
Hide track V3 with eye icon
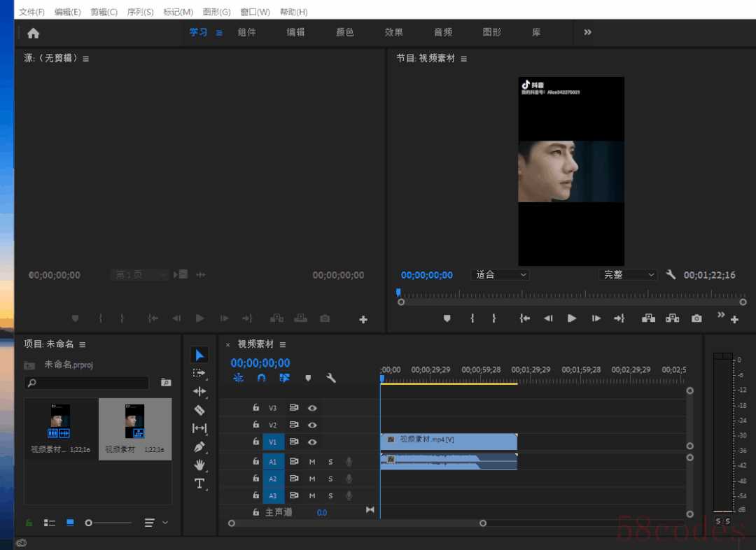point(312,408)
